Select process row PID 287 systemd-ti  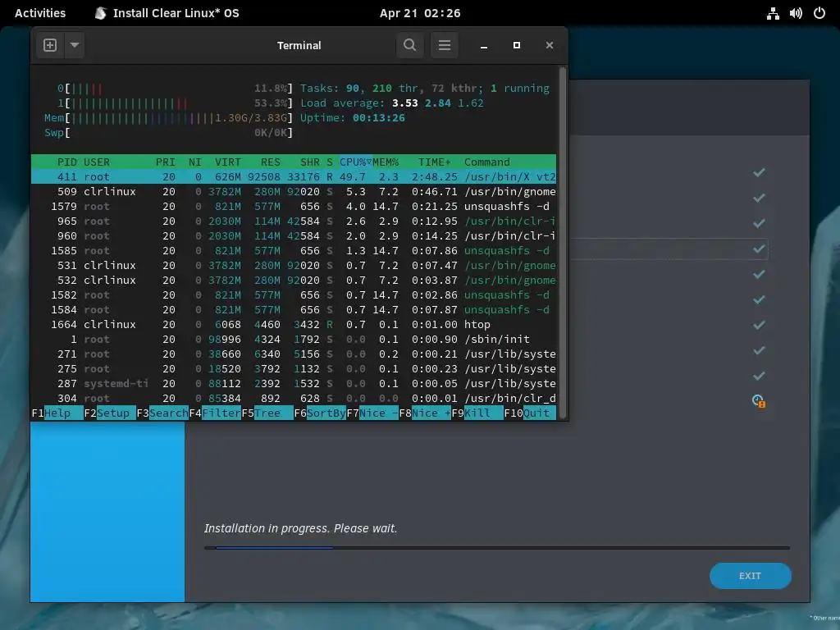(x=294, y=384)
